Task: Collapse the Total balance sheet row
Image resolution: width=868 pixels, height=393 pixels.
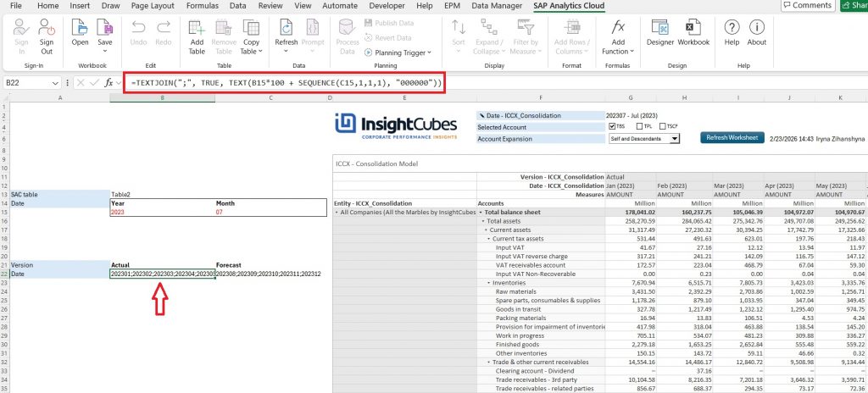Action: (481, 212)
